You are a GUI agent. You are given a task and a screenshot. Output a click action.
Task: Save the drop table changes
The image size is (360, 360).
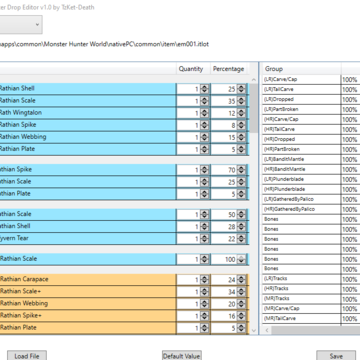336,355
